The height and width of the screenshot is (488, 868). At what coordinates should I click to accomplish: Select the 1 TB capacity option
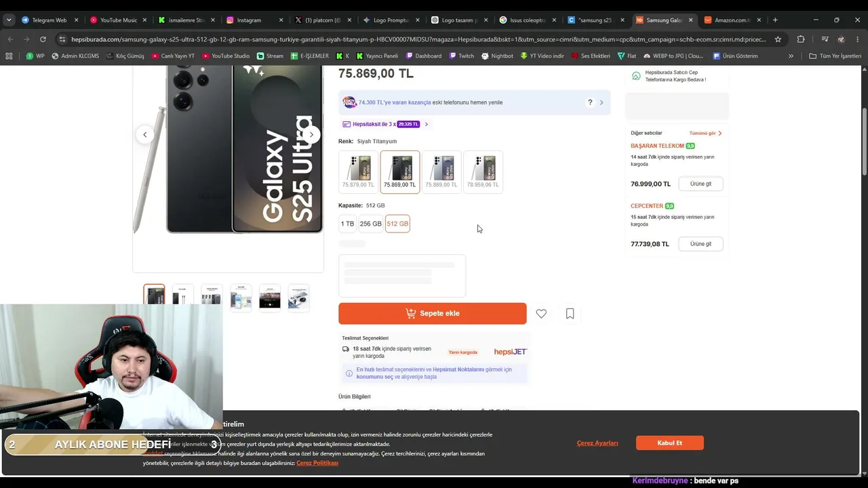tap(347, 224)
